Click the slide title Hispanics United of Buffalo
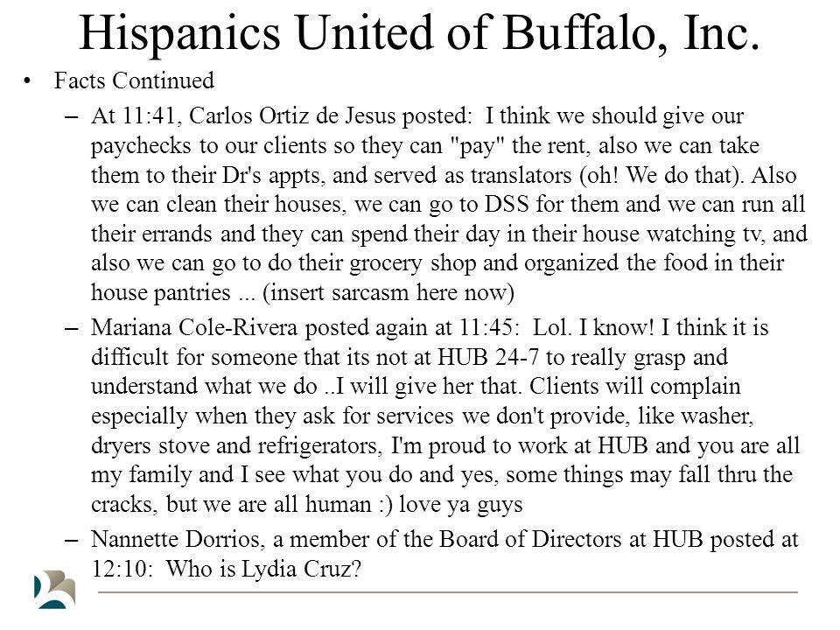 (419, 33)
